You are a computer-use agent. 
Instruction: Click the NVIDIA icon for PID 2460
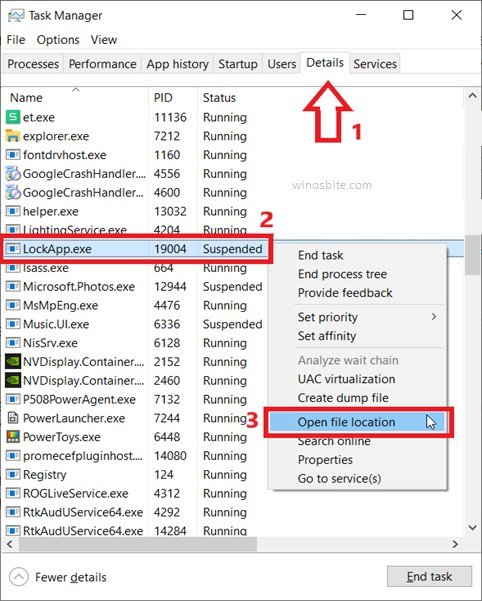(13, 380)
